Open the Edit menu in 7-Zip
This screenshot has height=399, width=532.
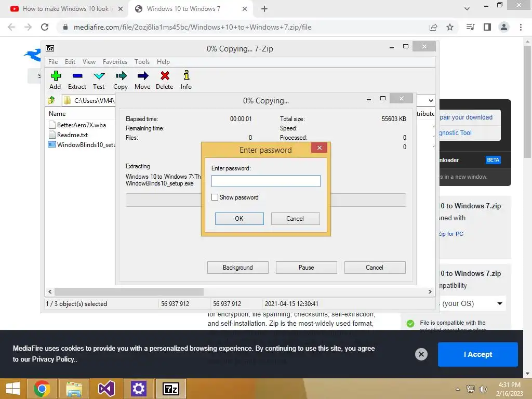[x=70, y=62]
